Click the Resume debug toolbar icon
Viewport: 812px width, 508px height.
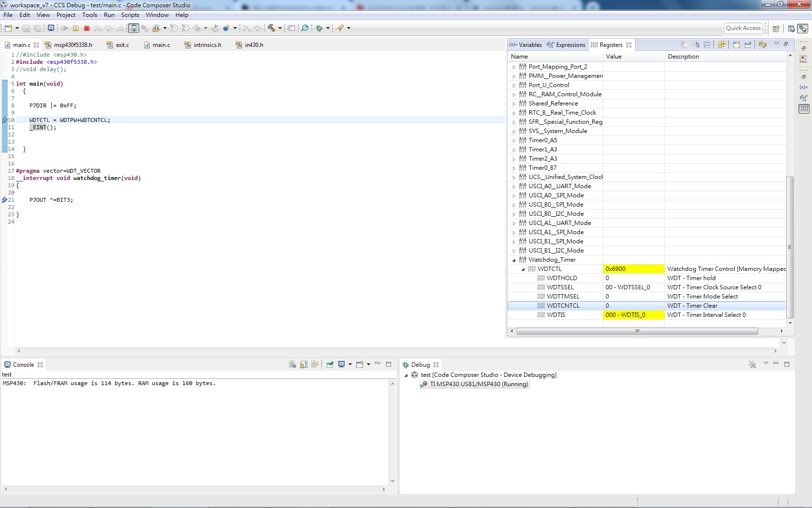(64, 29)
